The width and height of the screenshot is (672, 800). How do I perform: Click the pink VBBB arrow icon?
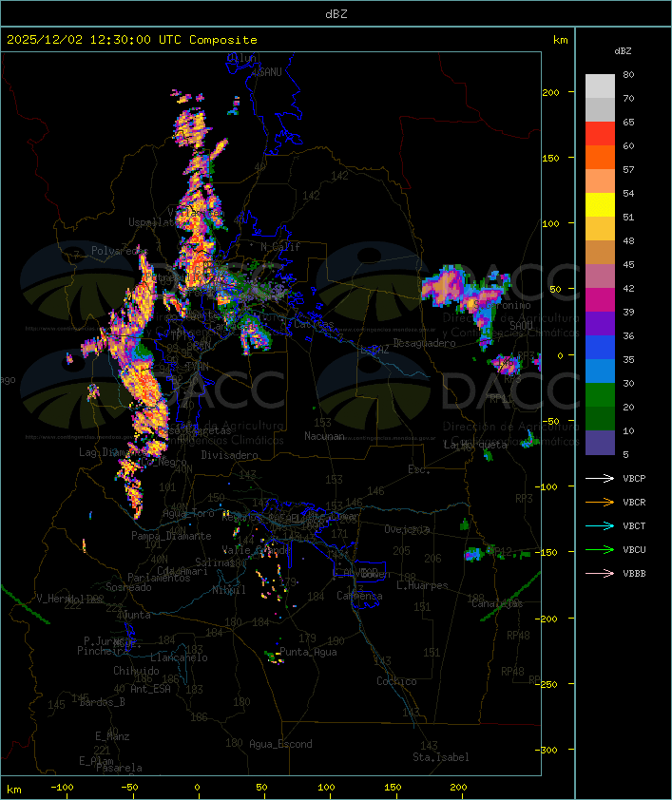(600, 574)
